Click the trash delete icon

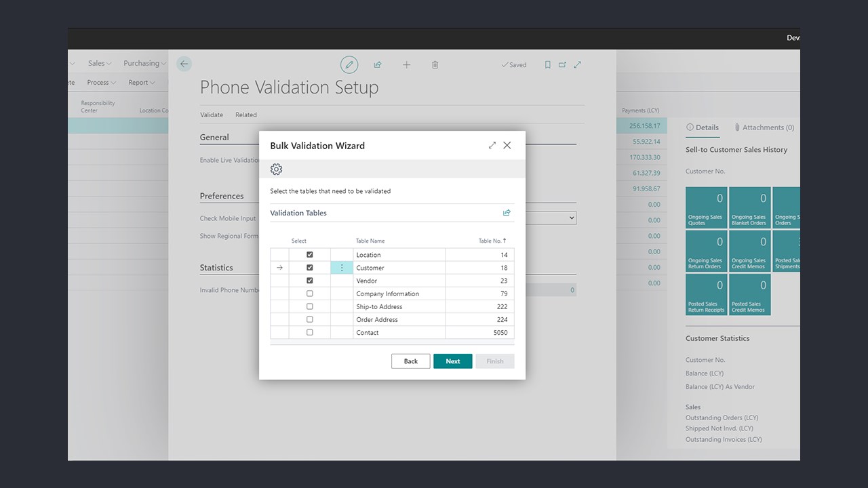(x=435, y=64)
